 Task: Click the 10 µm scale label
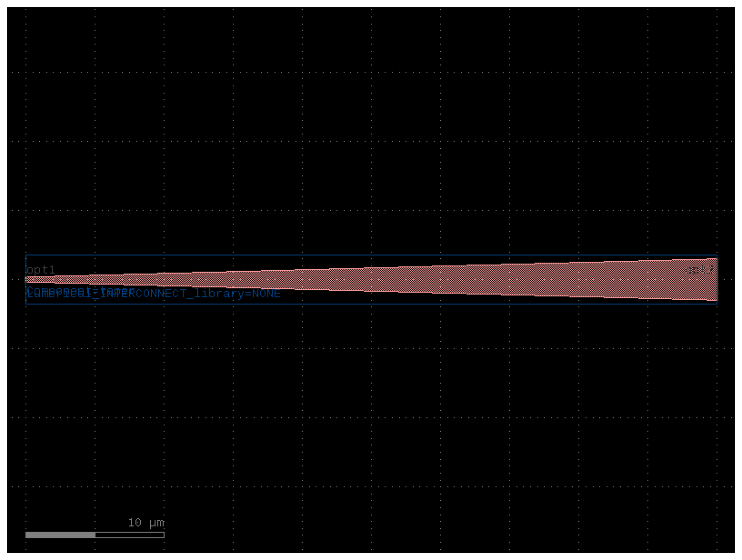[146, 523]
